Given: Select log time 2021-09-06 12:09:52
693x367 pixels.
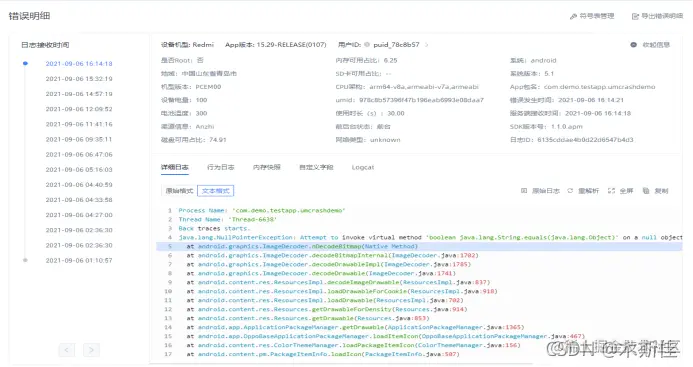Looking at the screenshot, I should [79, 109].
